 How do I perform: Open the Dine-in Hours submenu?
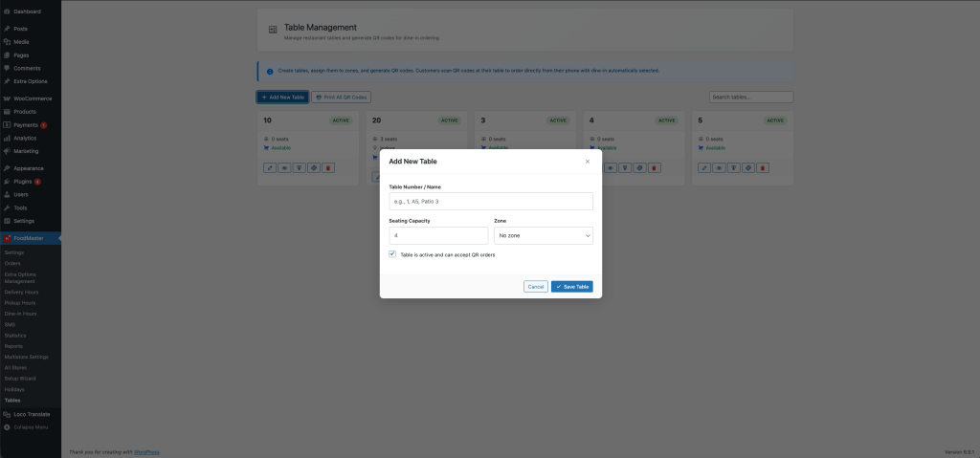coord(21,314)
